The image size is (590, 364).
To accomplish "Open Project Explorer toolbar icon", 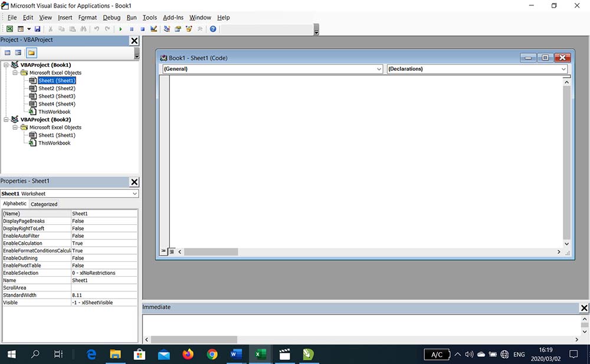I will click(167, 29).
